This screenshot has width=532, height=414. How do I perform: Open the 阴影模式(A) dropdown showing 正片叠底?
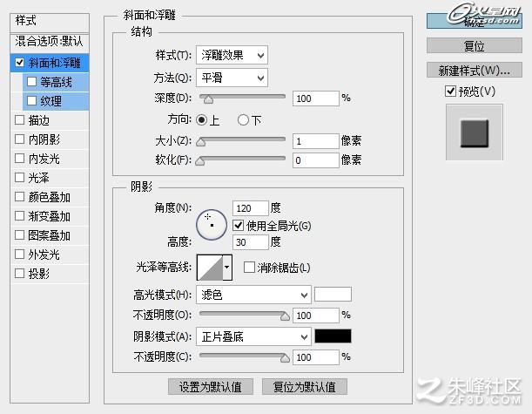253,336
